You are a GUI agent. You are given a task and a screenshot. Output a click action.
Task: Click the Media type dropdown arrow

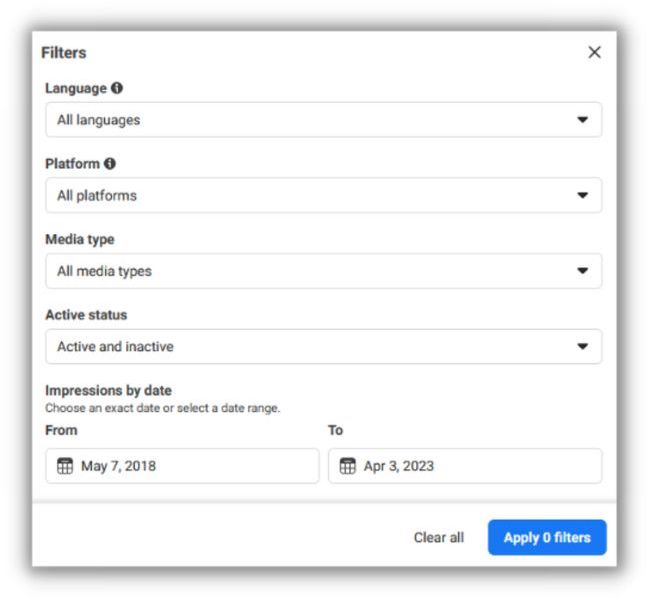point(583,271)
